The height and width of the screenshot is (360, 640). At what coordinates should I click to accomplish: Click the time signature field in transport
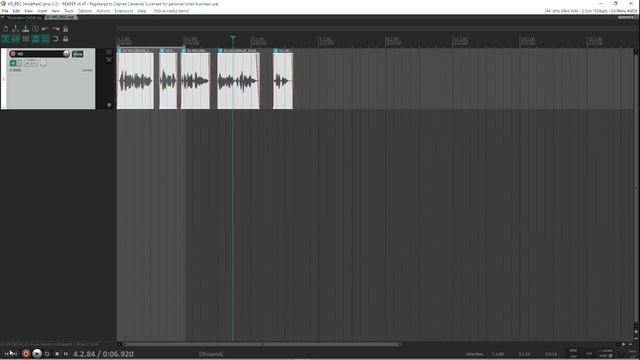coord(589,353)
